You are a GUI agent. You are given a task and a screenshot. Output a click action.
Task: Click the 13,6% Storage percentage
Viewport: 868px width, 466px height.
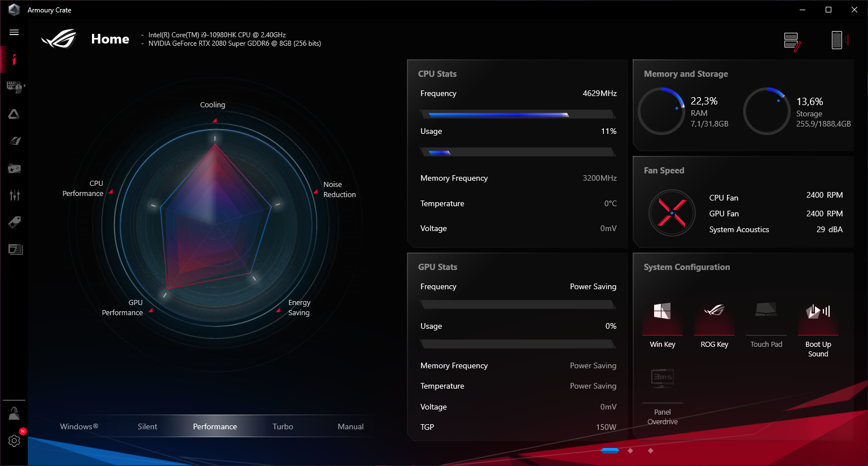(810, 102)
